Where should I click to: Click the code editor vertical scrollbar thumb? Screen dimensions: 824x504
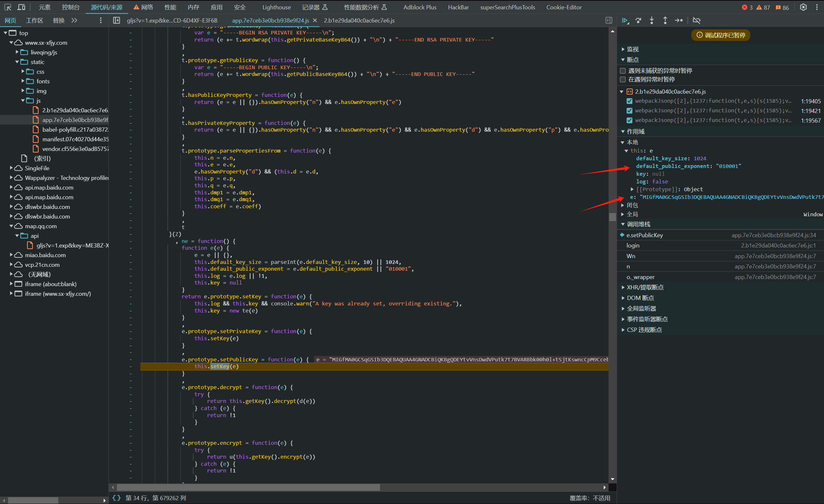pos(612,217)
